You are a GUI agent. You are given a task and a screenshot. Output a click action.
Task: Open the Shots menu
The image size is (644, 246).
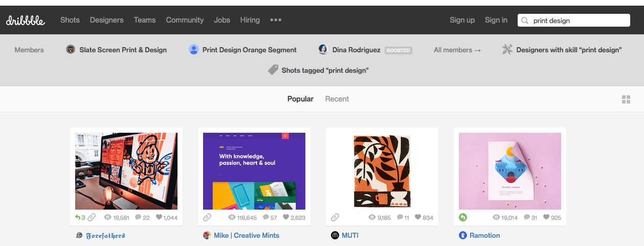(70, 20)
